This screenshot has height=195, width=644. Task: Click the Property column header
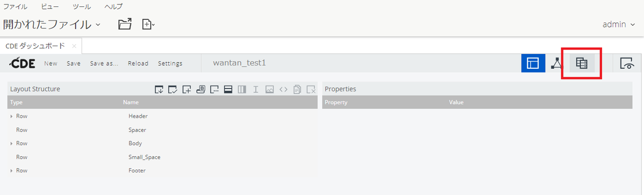pos(336,102)
